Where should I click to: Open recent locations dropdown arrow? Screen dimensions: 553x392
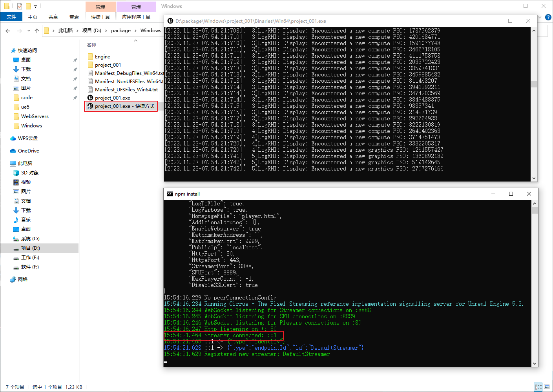[x=29, y=31]
